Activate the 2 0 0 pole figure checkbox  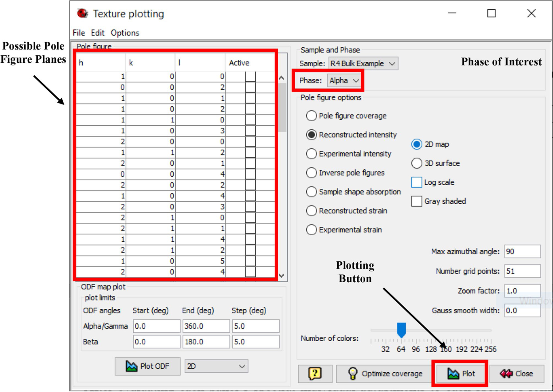click(x=250, y=142)
